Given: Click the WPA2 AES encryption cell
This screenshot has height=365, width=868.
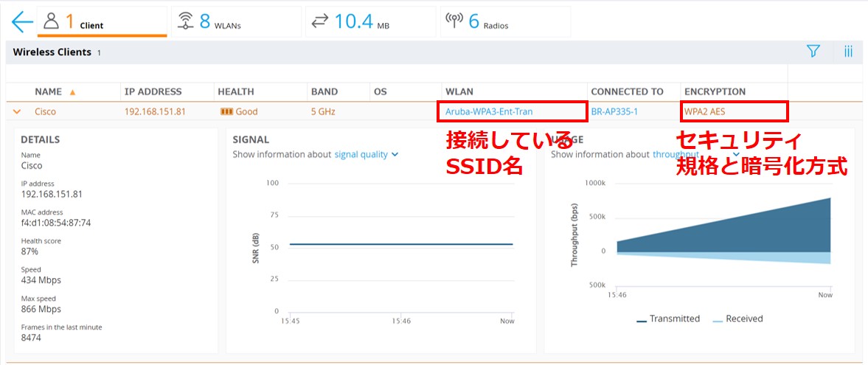Looking at the screenshot, I should point(705,112).
